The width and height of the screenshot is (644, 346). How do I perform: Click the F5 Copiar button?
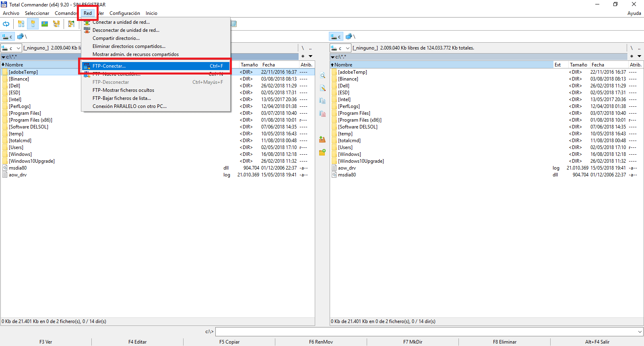click(229, 342)
